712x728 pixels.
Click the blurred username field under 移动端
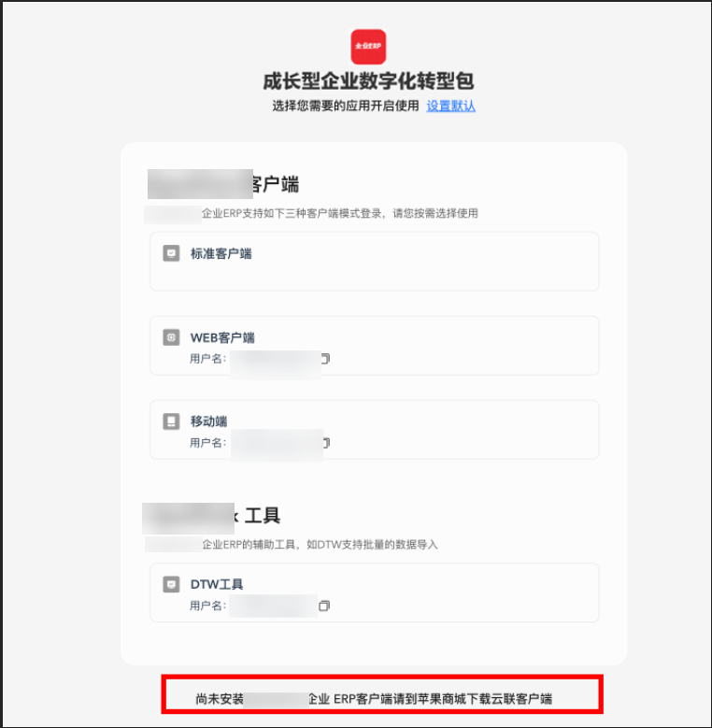[278, 445]
